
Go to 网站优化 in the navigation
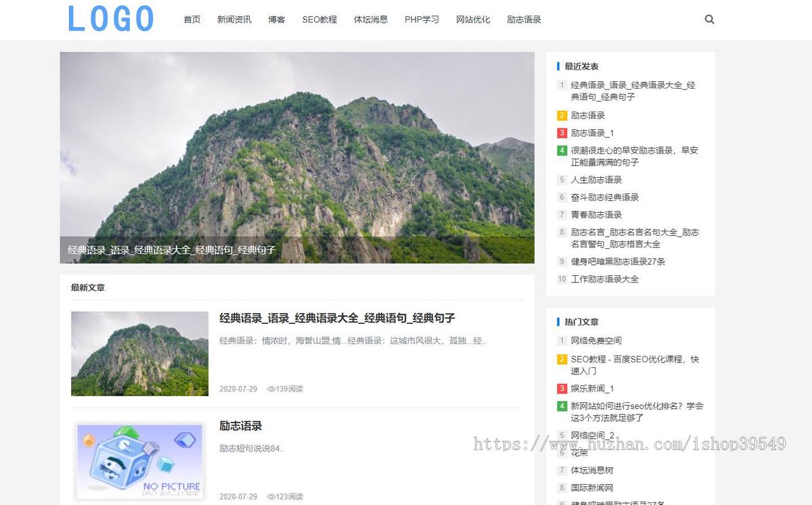[473, 20]
